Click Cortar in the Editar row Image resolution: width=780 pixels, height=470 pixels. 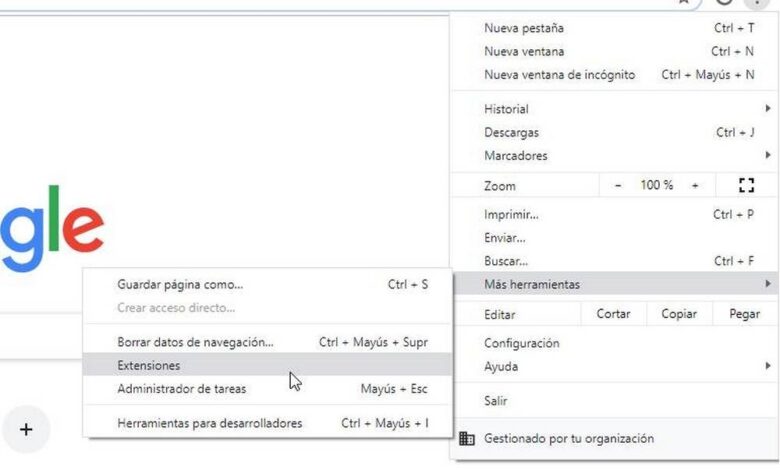click(x=613, y=314)
